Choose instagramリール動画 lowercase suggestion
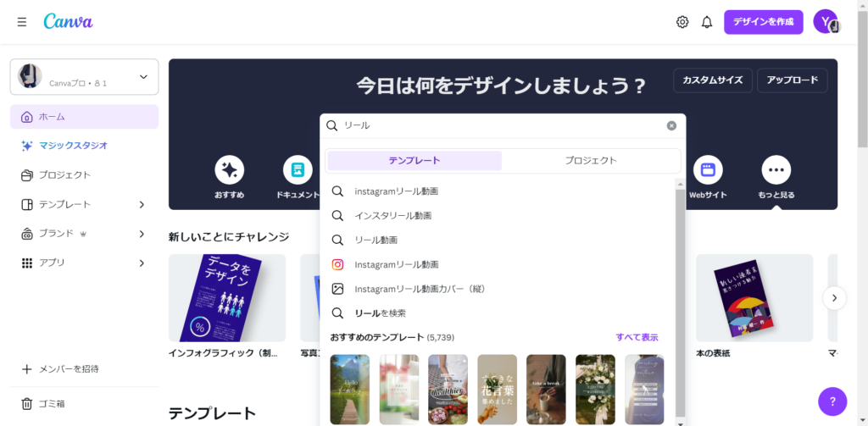Viewport: 868px width, 426px height. tap(497, 191)
